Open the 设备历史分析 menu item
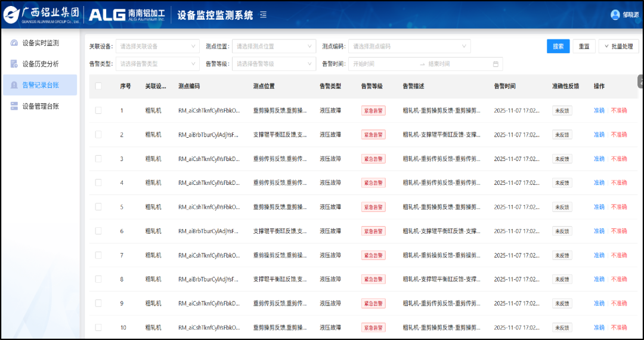644x340 pixels. click(41, 64)
